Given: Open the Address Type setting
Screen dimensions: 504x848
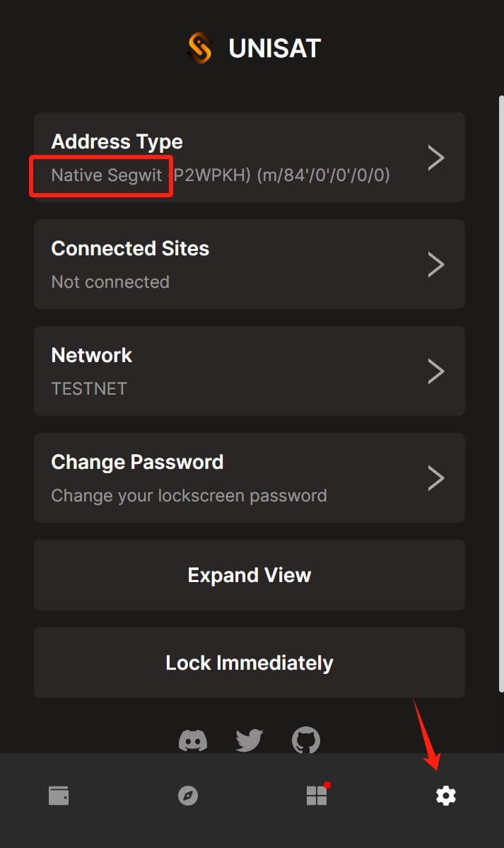Looking at the screenshot, I should tap(250, 158).
